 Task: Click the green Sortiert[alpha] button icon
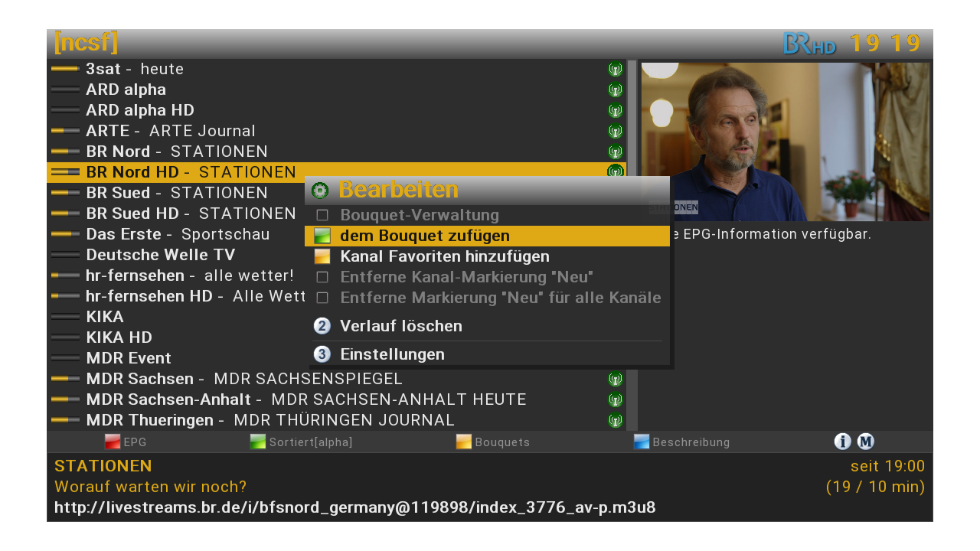tap(258, 442)
